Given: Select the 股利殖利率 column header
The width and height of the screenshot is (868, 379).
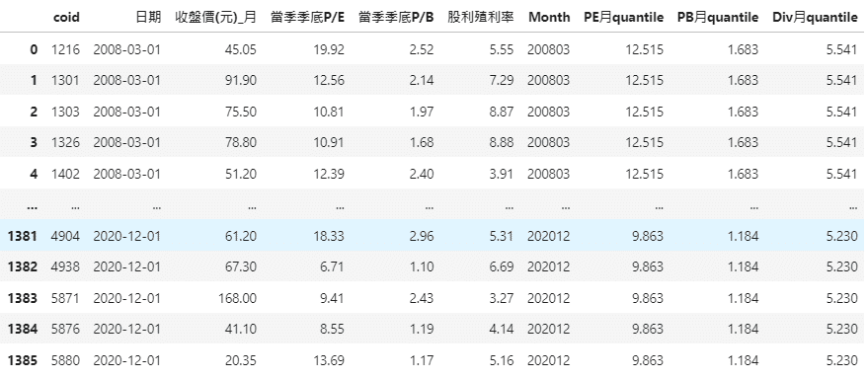Looking at the screenshot, I should (x=480, y=17).
